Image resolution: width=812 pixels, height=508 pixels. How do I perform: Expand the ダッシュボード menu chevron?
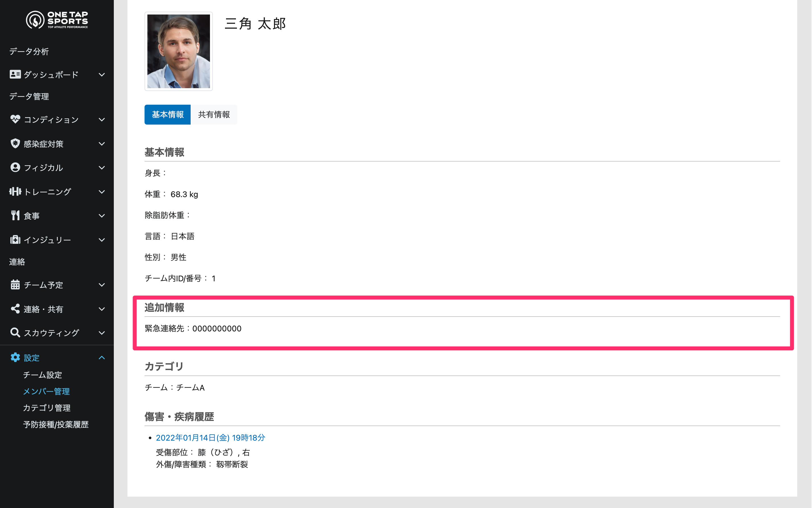click(102, 75)
